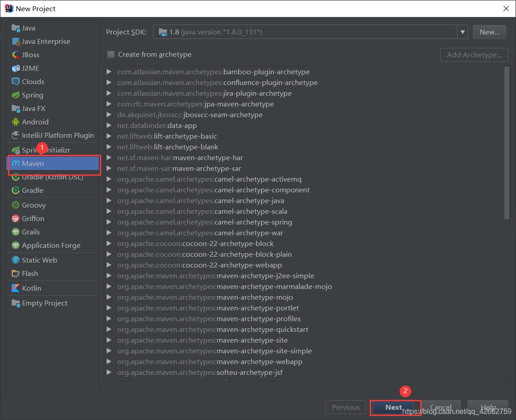The height and width of the screenshot is (420, 516).
Task: Click the Java project type icon
Action: point(16,28)
